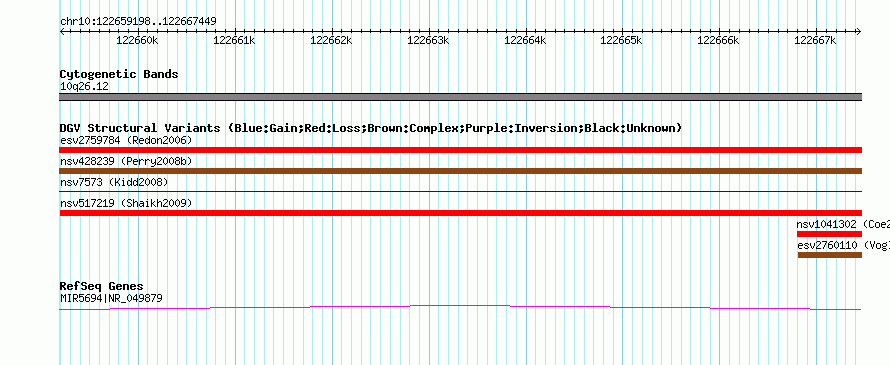
Task: Select the nsv517219 (Shaikh2009) red bar
Action: [x=460, y=213]
